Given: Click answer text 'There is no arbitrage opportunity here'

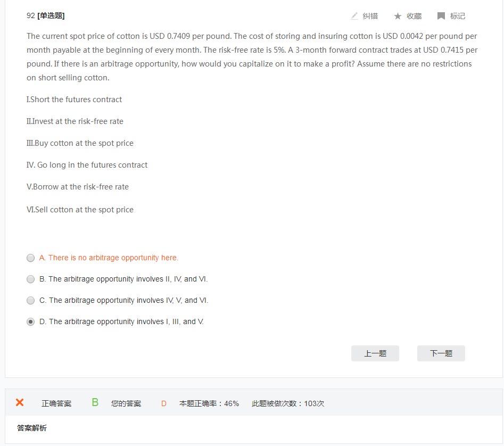Looking at the screenshot, I should click(x=113, y=258).
